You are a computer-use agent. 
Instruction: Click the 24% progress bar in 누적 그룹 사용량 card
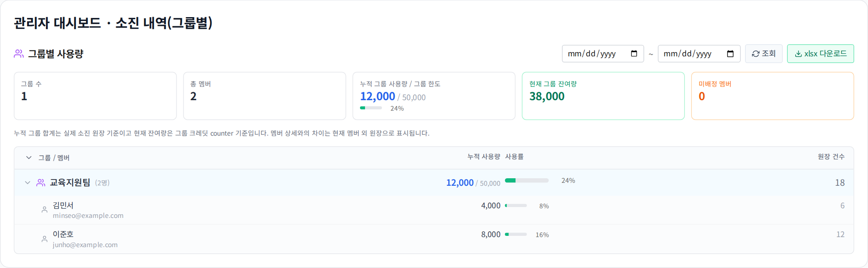point(371,108)
